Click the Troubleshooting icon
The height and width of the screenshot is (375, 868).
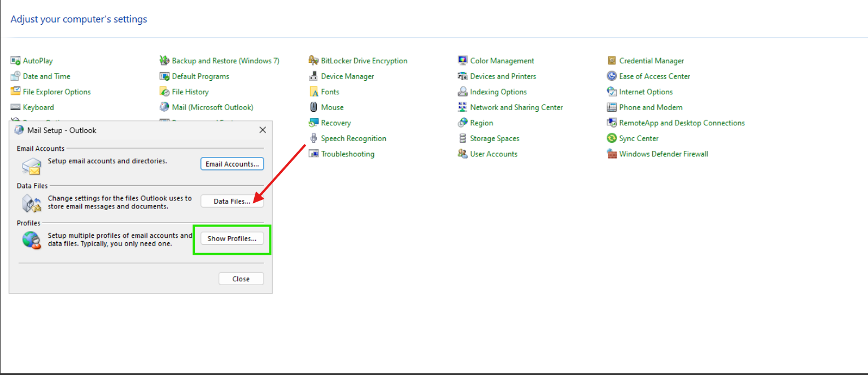tap(313, 154)
